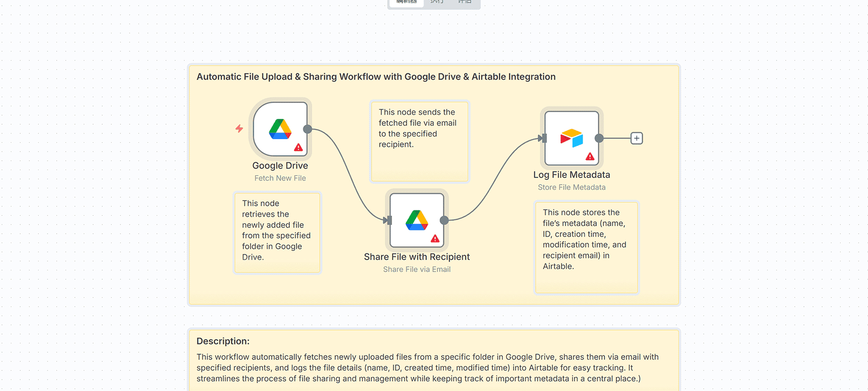868x391 pixels.
Task: Select the sticky note about sending file via email
Action: (419, 160)
